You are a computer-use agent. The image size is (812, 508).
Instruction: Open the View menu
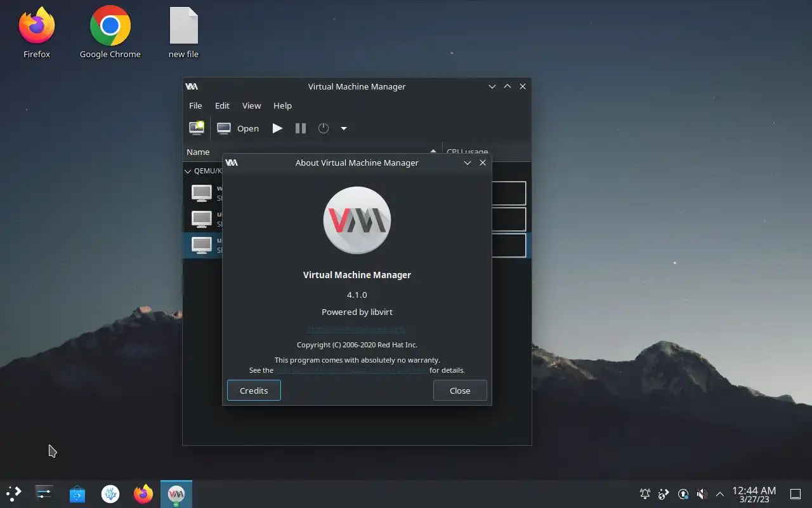[x=251, y=105]
